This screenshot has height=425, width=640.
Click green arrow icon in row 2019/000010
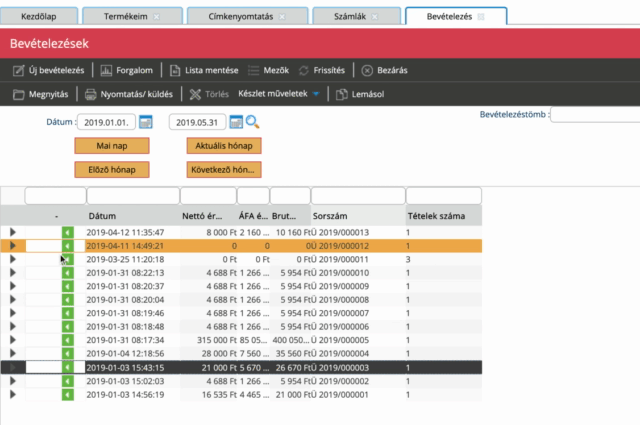tap(68, 273)
